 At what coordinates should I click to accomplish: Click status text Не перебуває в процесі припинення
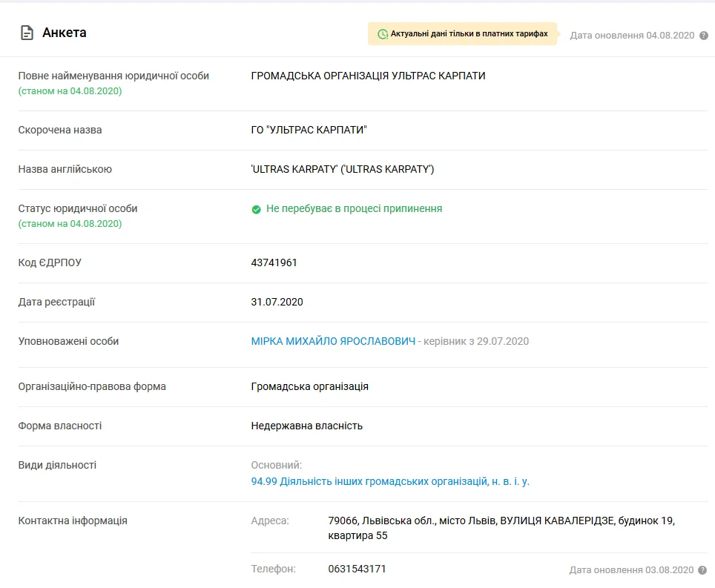coord(354,209)
